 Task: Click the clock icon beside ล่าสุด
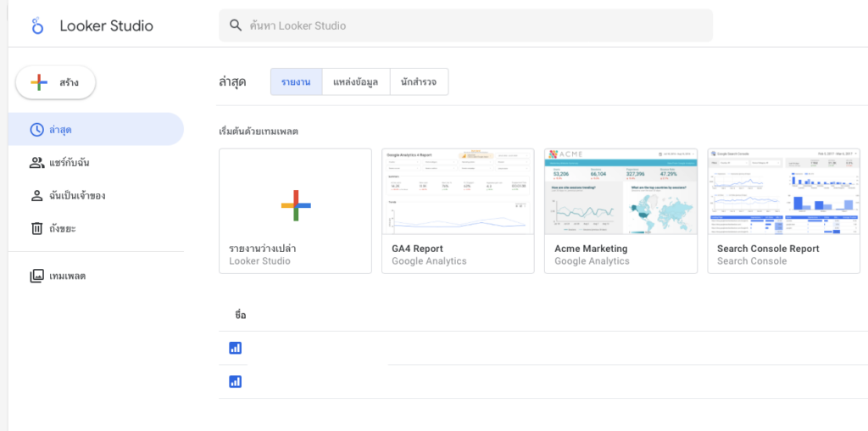(36, 130)
